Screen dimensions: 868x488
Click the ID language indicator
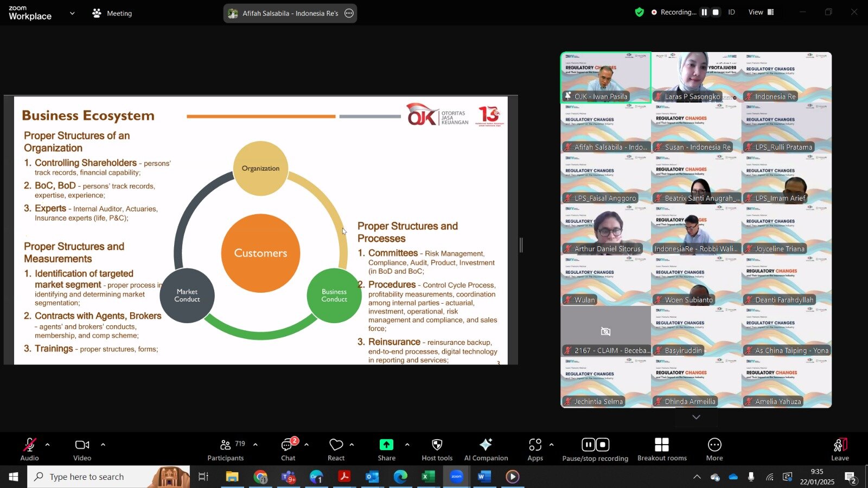point(731,12)
